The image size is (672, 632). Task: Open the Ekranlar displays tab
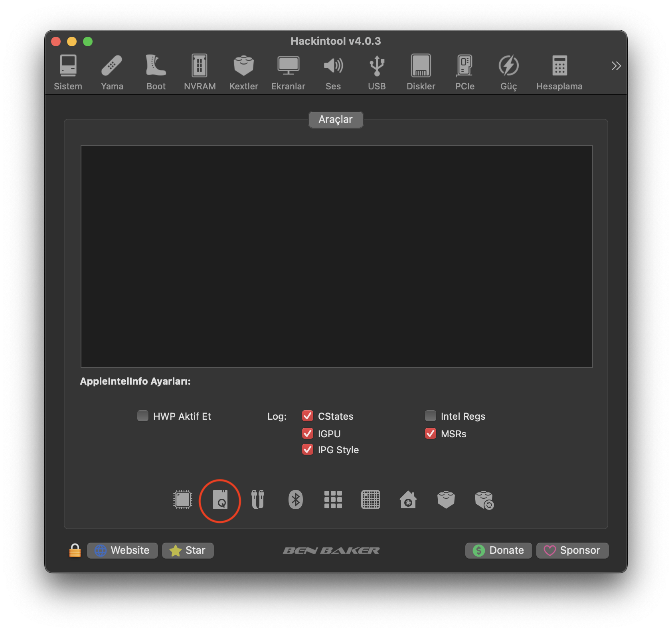point(288,73)
